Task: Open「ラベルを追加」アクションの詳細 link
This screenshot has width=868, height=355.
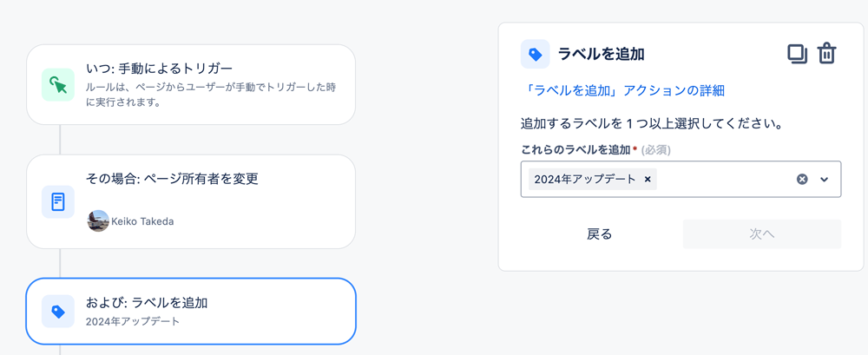Action: coord(622,90)
